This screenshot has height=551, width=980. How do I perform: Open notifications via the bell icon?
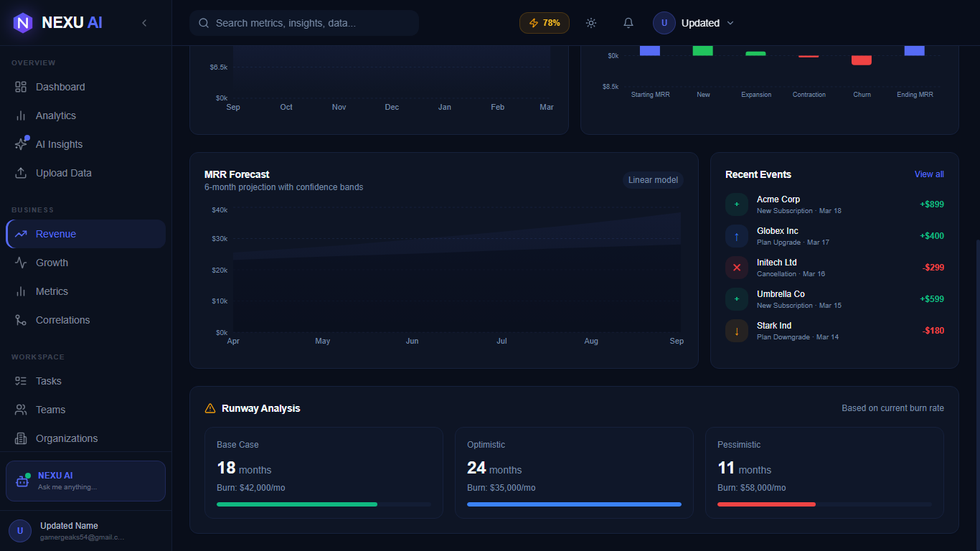(628, 22)
